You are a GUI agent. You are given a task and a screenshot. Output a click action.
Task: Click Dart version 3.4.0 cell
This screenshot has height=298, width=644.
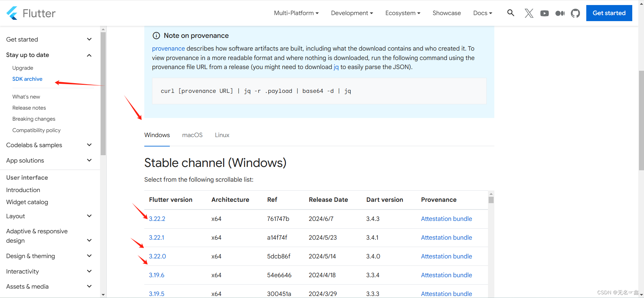tap(373, 256)
